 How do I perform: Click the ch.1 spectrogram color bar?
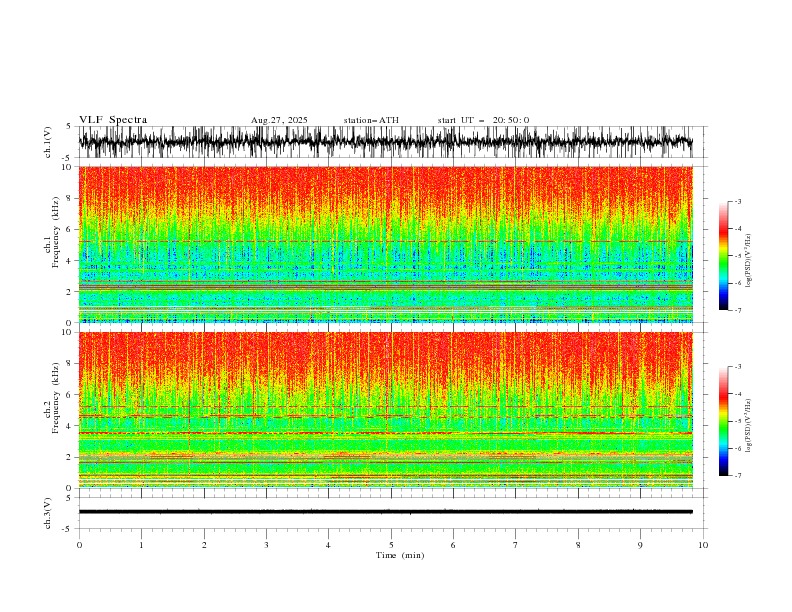(x=723, y=256)
